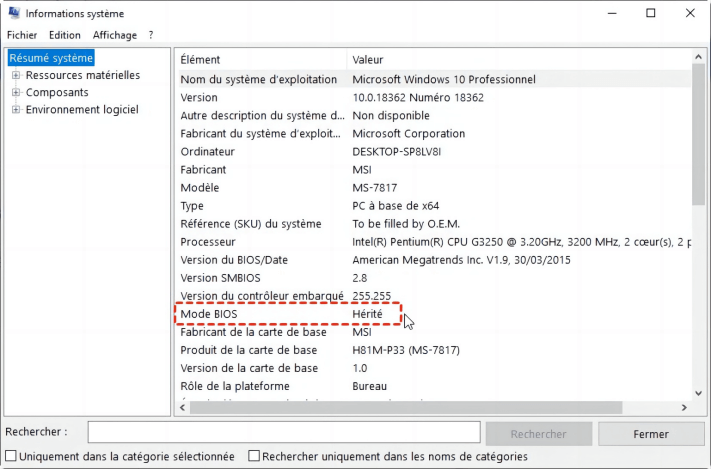Screen dimensions: 711x469
Task: Focus the Rechercher search input field
Action: click(283, 433)
